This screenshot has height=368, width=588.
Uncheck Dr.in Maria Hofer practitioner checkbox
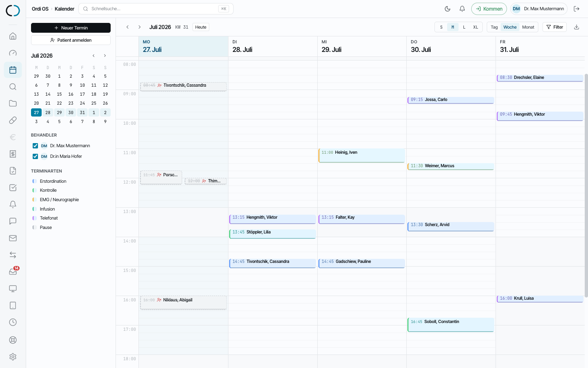[35, 156]
